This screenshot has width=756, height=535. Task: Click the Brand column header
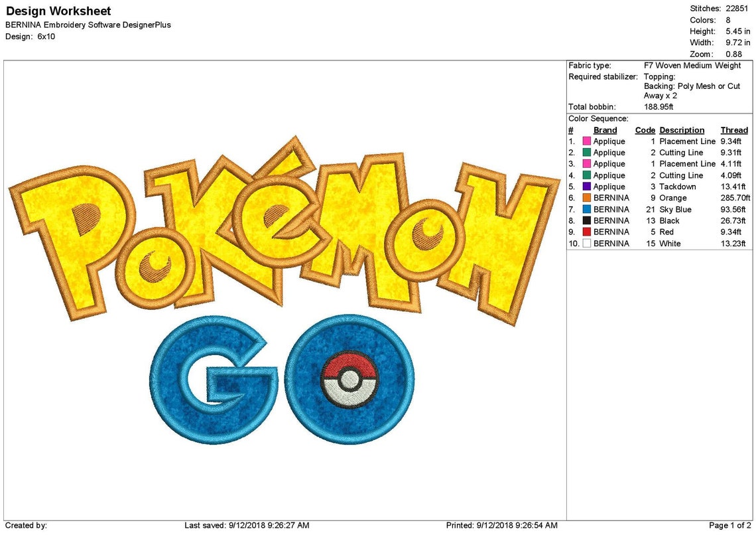605,129
